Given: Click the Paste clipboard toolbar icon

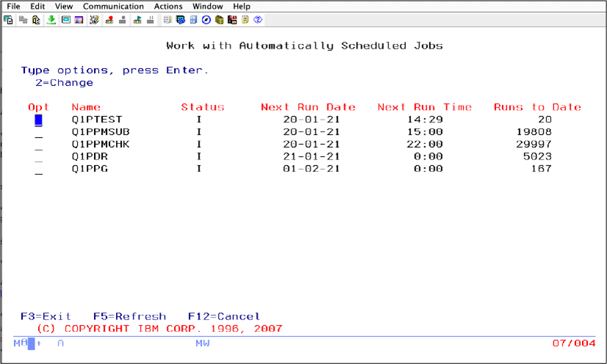Looking at the screenshot, I should tap(37, 20).
